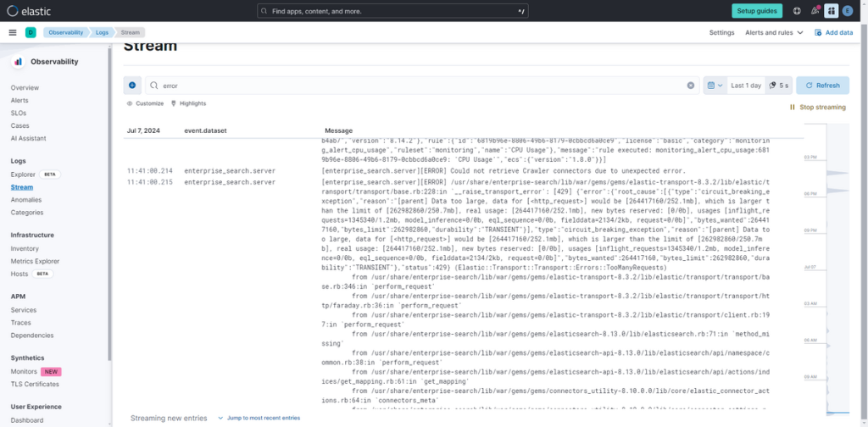Viewport: 868px width, 427px height.
Task: Click the blue add filter icon
Action: (x=132, y=86)
